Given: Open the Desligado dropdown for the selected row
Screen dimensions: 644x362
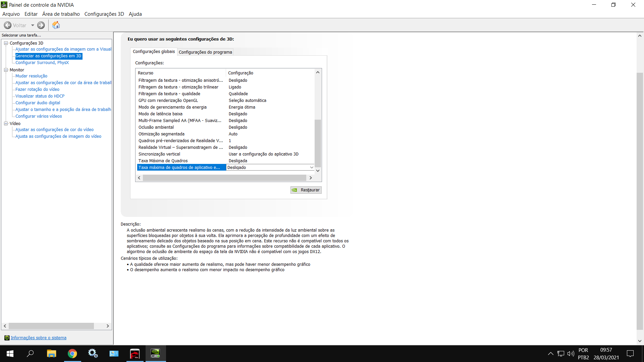Looking at the screenshot, I should [312, 167].
